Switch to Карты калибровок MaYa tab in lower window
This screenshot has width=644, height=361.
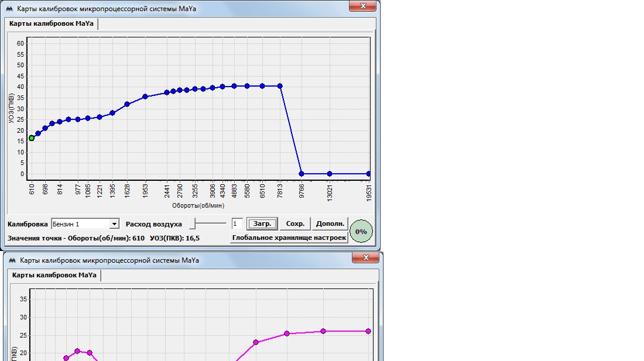coord(54,276)
